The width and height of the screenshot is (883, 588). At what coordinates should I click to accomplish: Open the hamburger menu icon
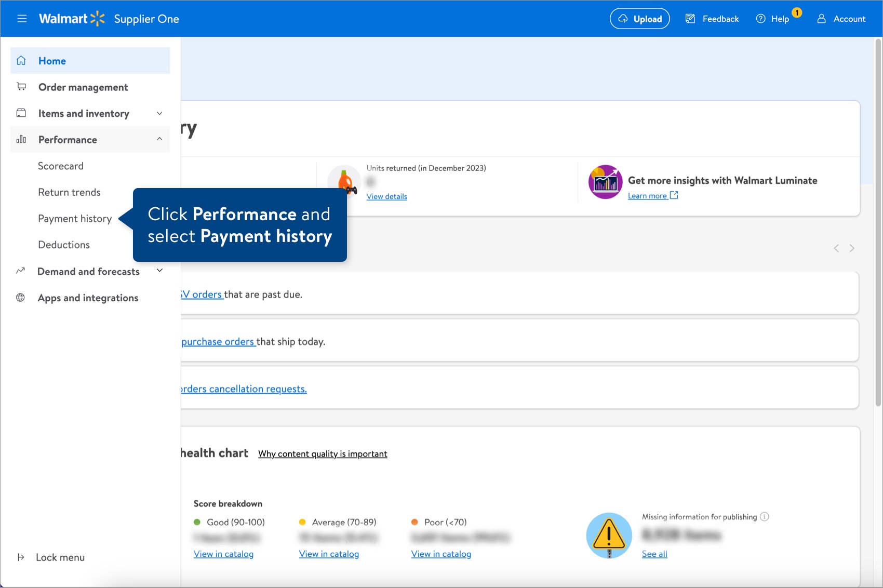tap(22, 18)
